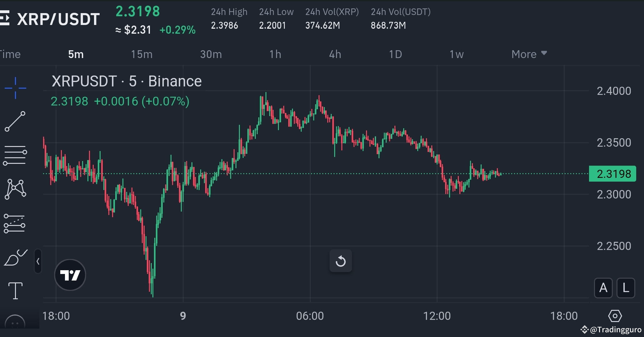Image resolution: width=644 pixels, height=337 pixels.
Task: Select the XABCD pattern drawing tool
Action: pos(15,189)
